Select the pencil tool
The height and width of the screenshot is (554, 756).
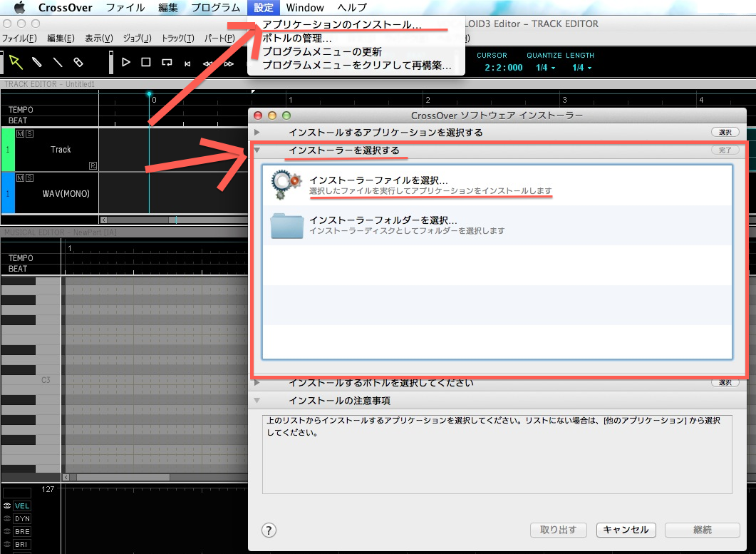pos(37,62)
